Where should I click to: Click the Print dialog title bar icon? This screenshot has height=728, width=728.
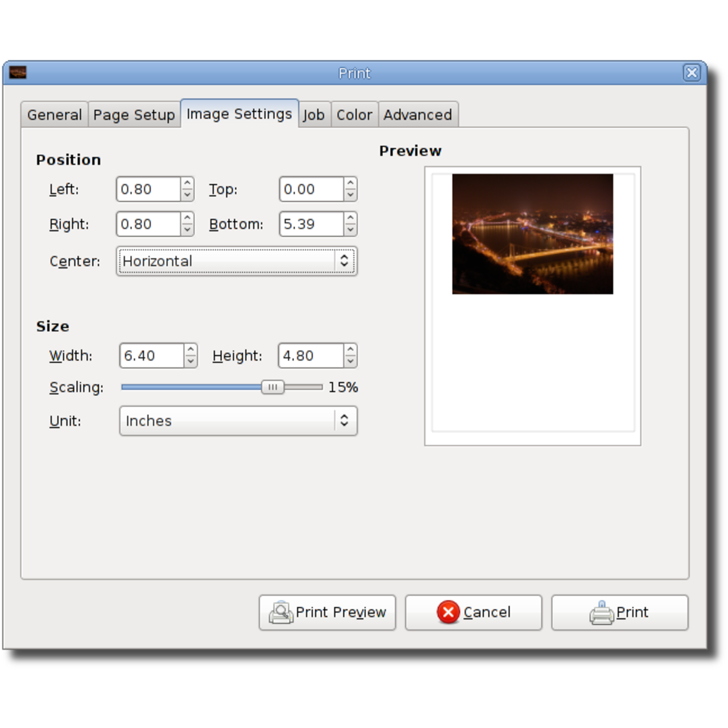coord(18,73)
